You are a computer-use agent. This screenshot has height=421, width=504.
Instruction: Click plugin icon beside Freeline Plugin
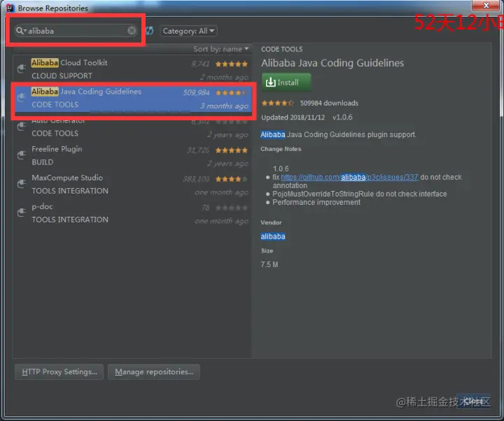coord(22,155)
